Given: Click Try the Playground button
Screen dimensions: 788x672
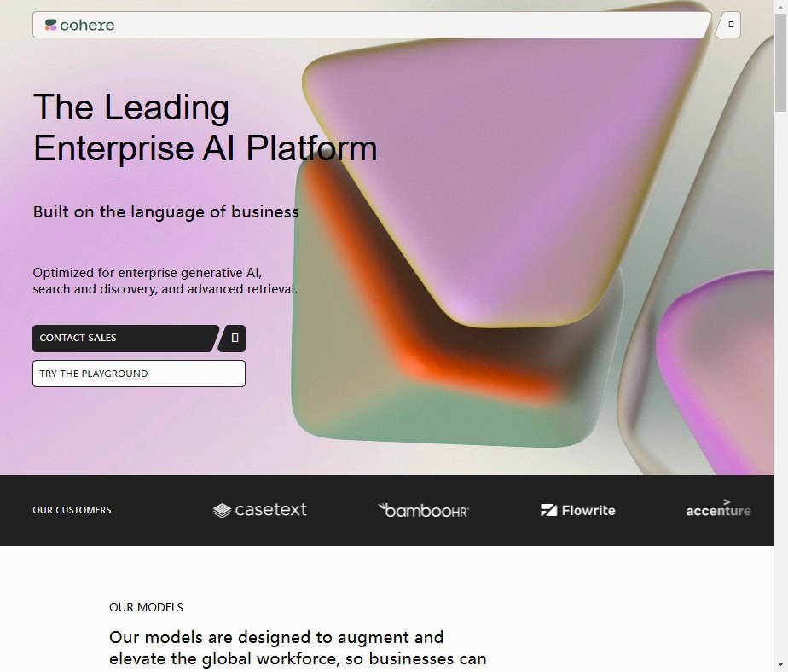Looking at the screenshot, I should (x=139, y=374).
